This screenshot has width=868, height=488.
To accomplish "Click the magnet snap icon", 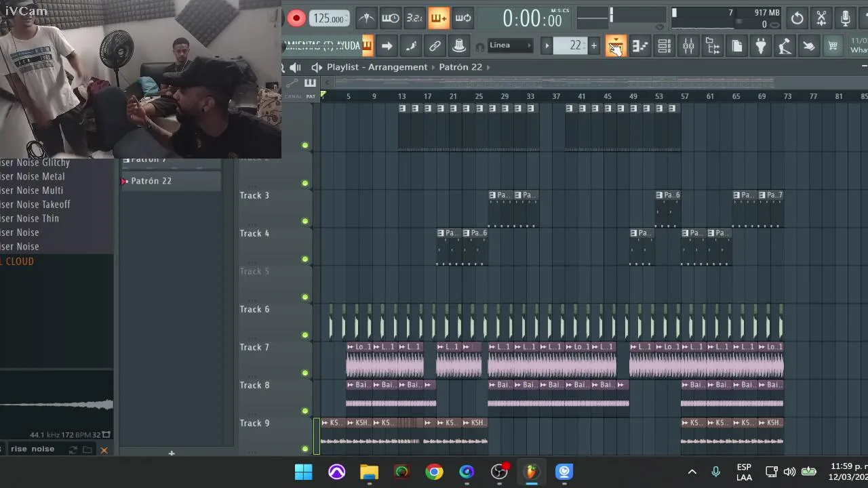I will tap(480, 46).
